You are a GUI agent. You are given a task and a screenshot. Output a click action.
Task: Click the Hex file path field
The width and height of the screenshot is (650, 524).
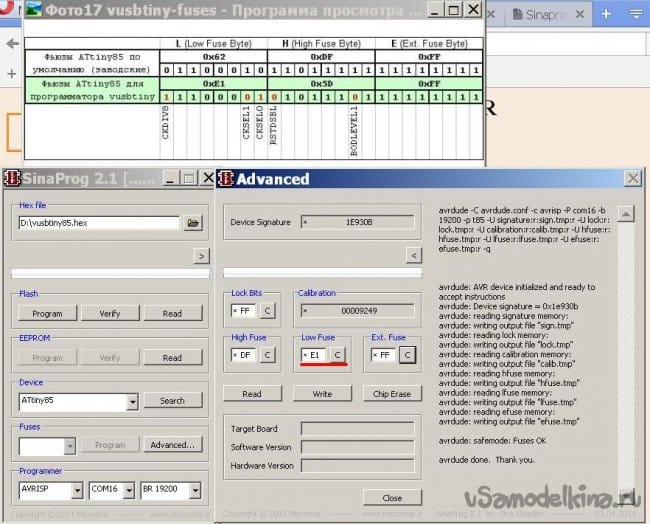[98, 222]
